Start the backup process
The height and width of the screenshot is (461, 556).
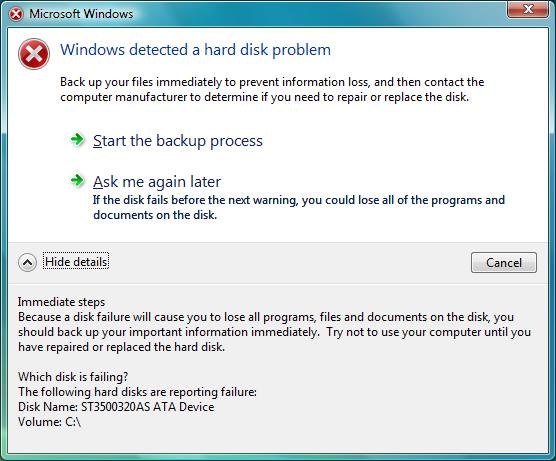tap(178, 141)
